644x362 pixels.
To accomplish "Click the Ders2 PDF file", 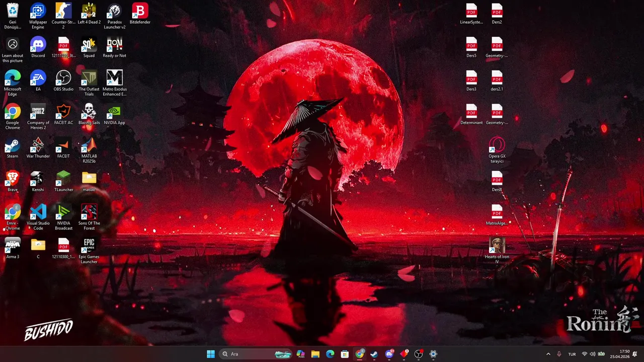I will pyautogui.click(x=497, y=14).
